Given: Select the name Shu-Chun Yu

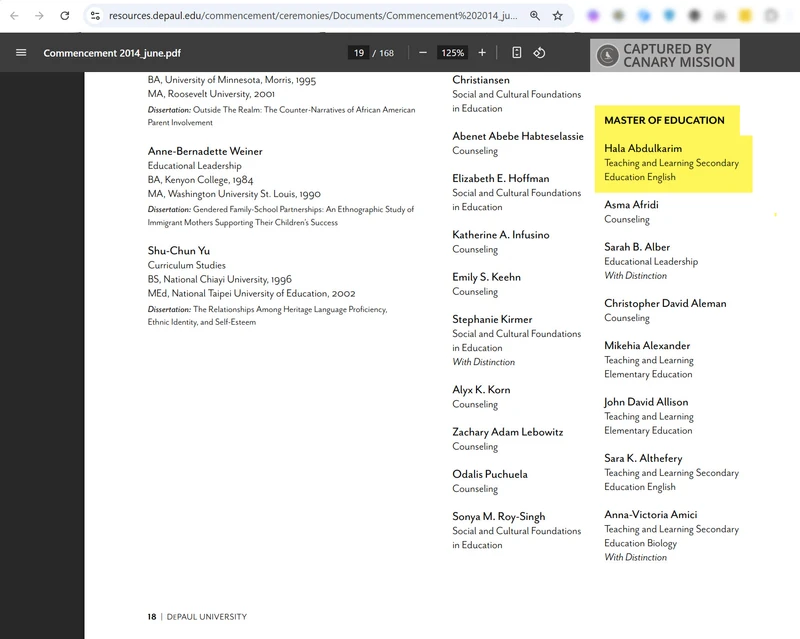Looking at the screenshot, I should tap(179, 251).
